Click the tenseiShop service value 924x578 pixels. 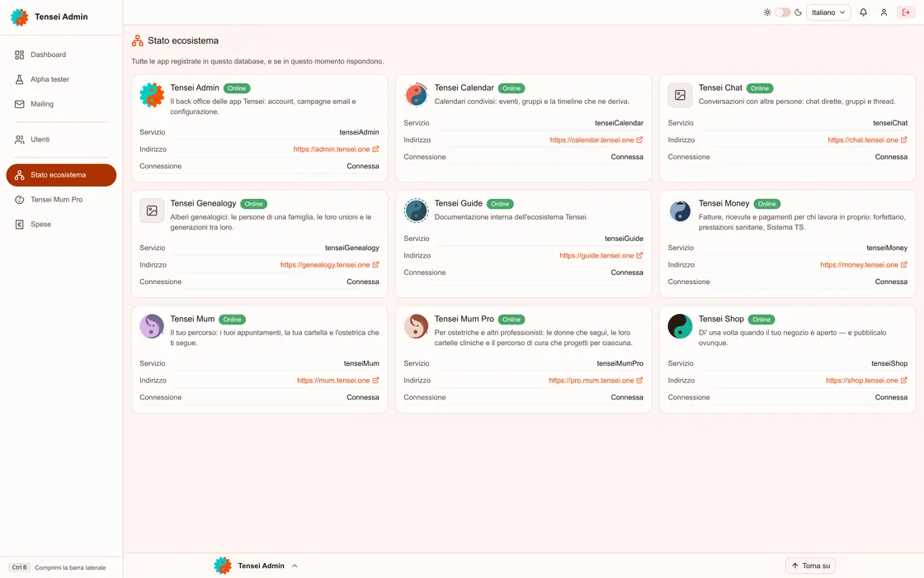[x=889, y=363]
